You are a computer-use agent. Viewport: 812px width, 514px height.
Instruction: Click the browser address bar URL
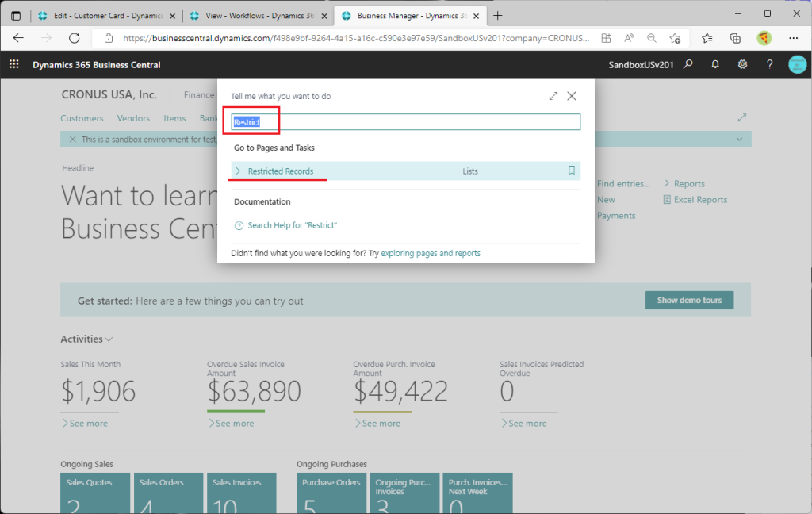(356, 38)
